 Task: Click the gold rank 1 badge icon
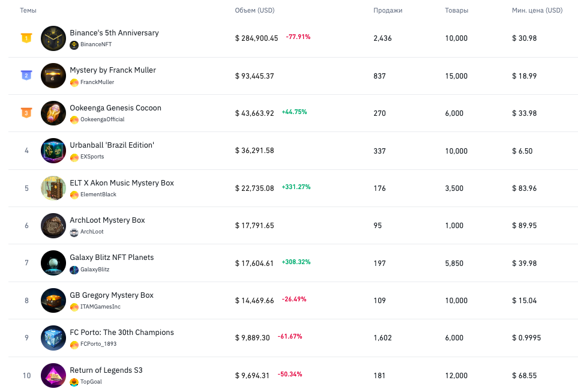pyautogui.click(x=26, y=38)
